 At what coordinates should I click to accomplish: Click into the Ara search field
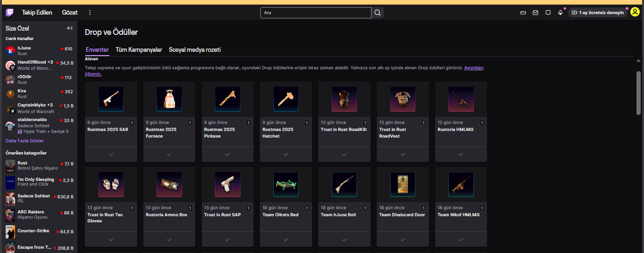point(316,13)
